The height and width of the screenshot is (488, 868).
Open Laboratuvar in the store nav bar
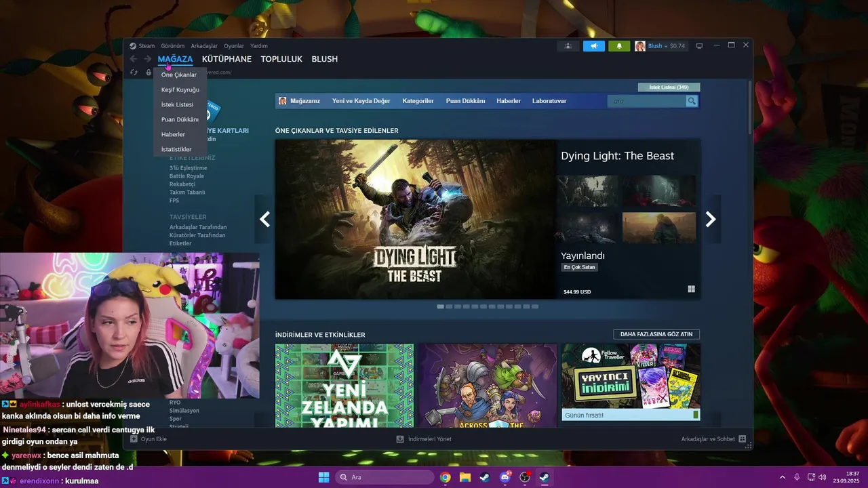(549, 101)
